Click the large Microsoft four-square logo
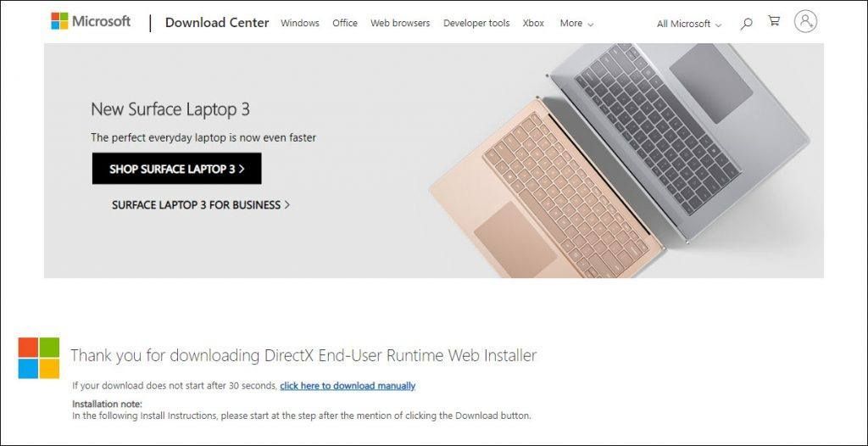The image size is (868, 446). click(39, 358)
